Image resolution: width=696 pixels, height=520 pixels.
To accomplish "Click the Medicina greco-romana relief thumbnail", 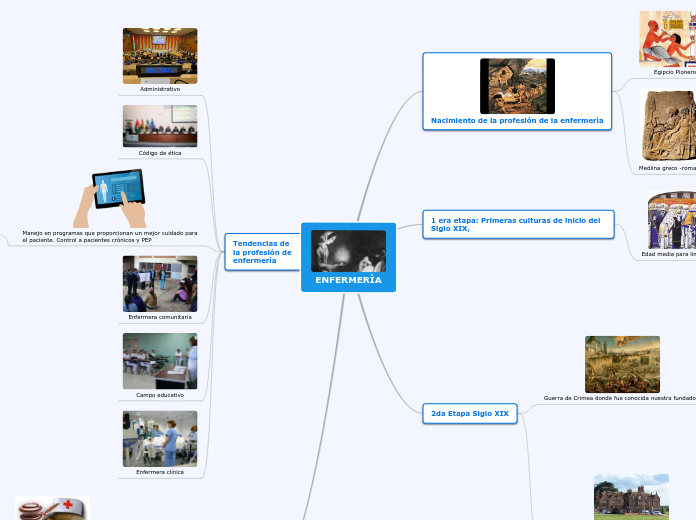I will (x=668, y=126).
